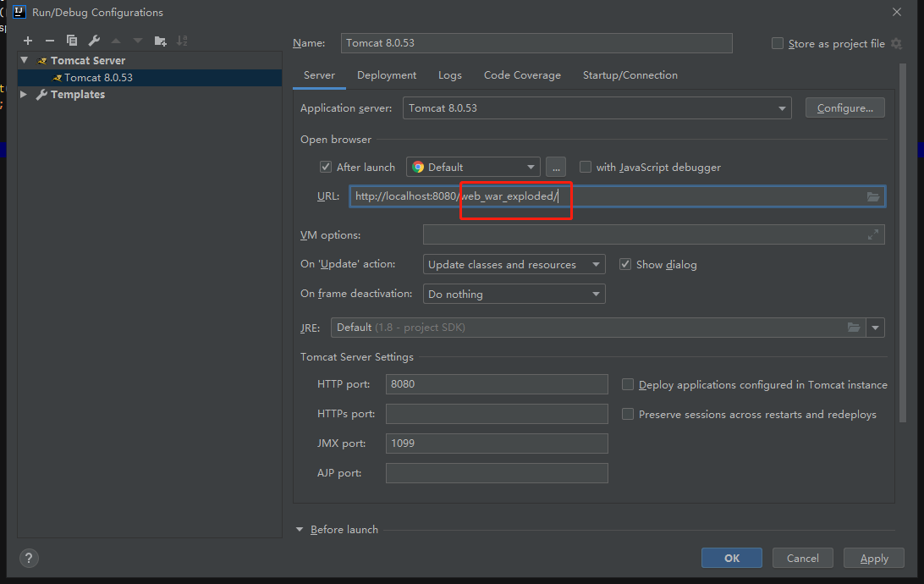This screenshot has height=584, width=924.
Task: Click the Move Up arrow icon
Action: pos(116,41)
